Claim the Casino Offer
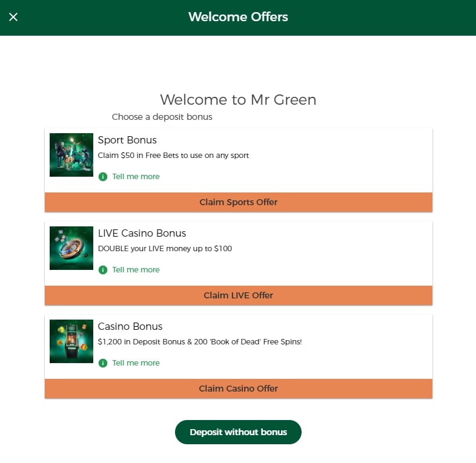This screenshot has height=463, width=476. coord(239,389)
